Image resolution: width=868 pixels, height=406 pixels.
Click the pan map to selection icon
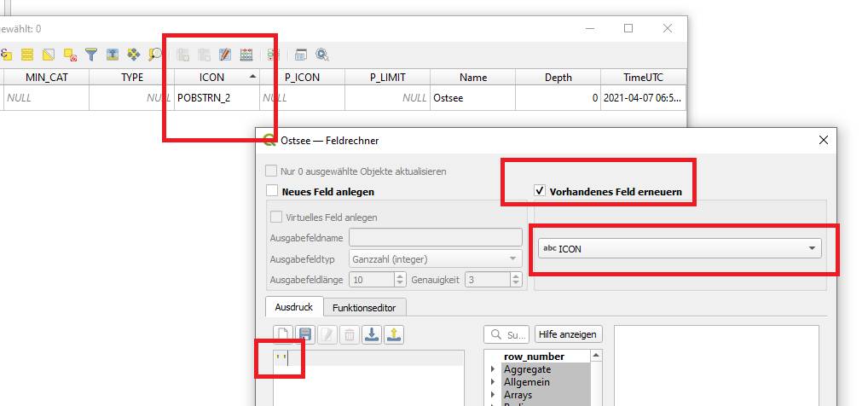pos(134,55)
